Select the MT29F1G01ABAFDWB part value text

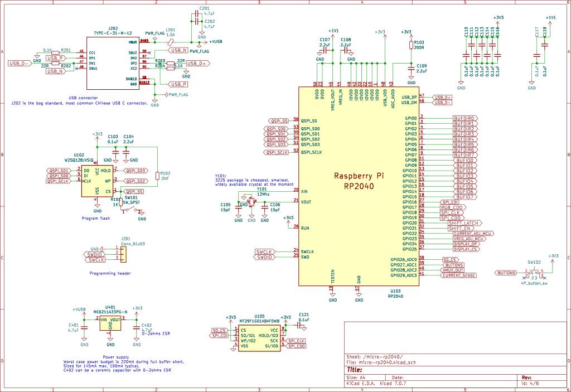[x=259, y=321]
